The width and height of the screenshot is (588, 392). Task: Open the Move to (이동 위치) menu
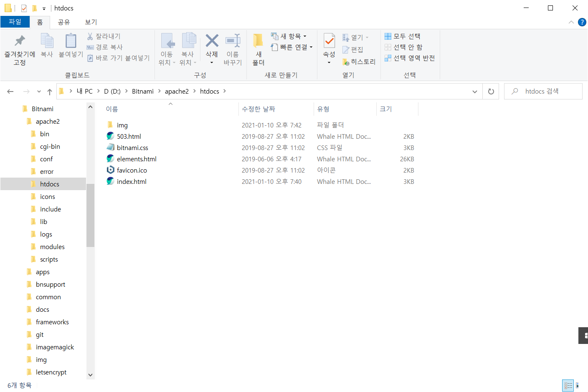(x=167, y=49)
